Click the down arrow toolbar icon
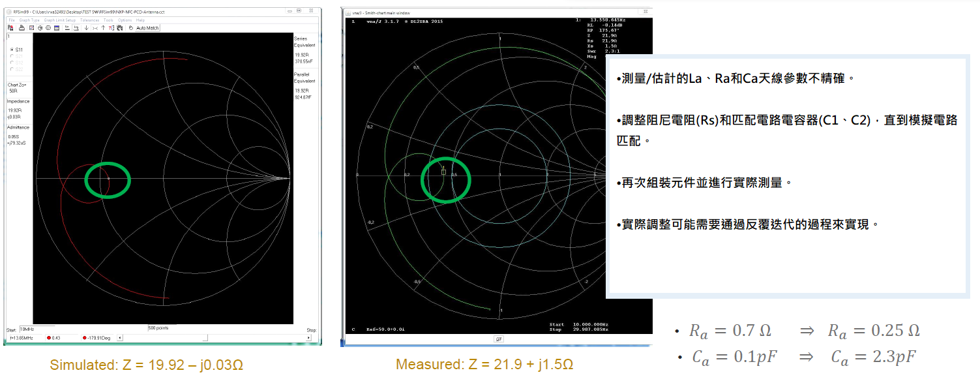The height and width of the screenshot is (379, 980). coord(86,28)
